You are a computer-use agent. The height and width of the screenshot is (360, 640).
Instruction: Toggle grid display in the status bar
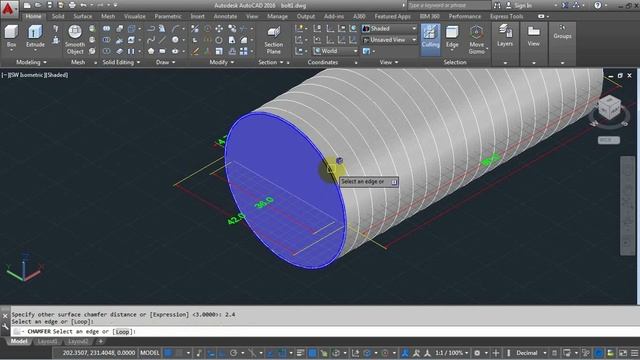[x=168, y=353]
